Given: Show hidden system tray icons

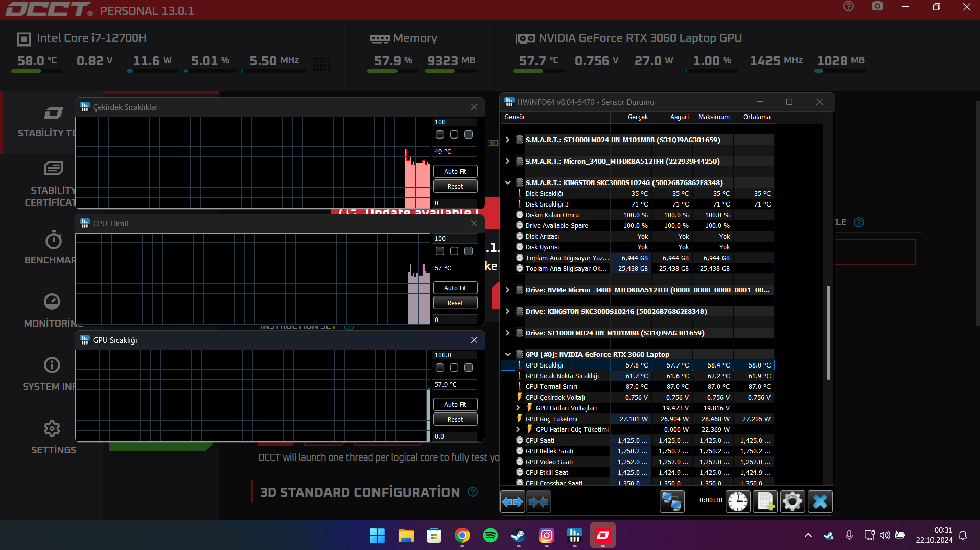Looking at the screenshot, I should click(x=808, y=535).
